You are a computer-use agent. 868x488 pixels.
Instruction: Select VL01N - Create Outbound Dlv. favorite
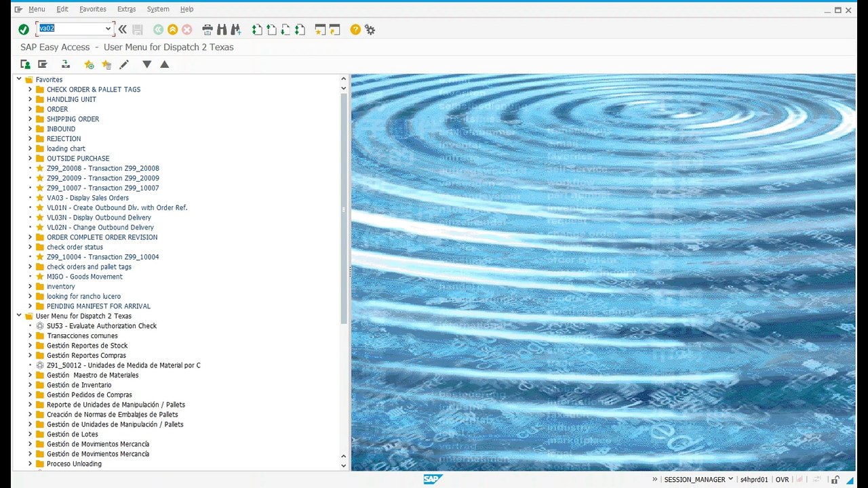pos(117,207)
